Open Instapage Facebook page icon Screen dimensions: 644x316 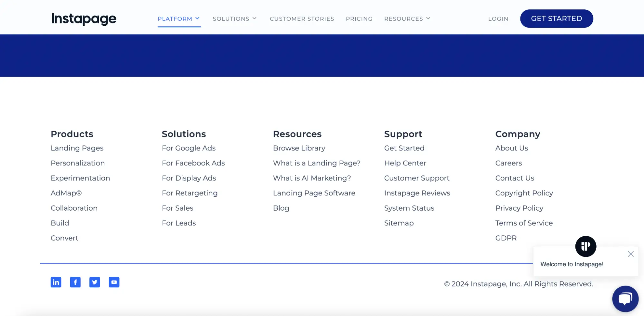tap(75, 282)
